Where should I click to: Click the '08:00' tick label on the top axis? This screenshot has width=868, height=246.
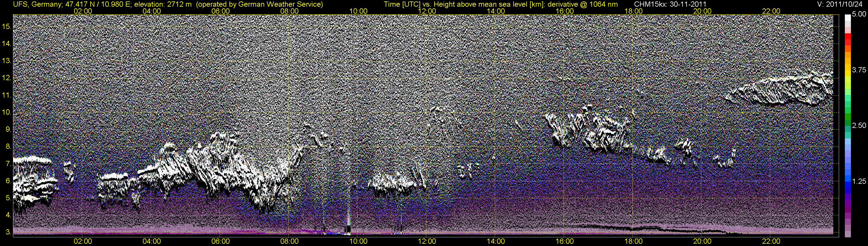[289, 11]
